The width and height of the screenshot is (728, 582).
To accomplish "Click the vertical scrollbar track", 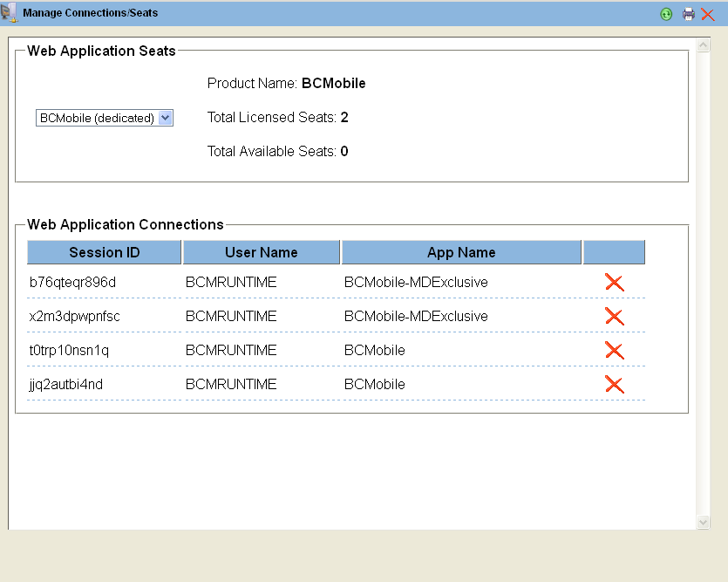I will point(704,279).
